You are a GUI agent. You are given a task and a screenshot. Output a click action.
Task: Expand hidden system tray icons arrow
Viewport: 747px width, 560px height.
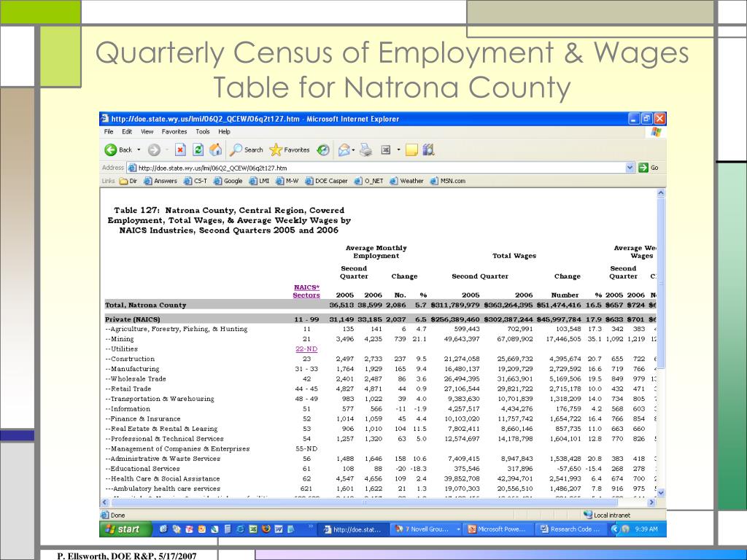tap(614, 529)
